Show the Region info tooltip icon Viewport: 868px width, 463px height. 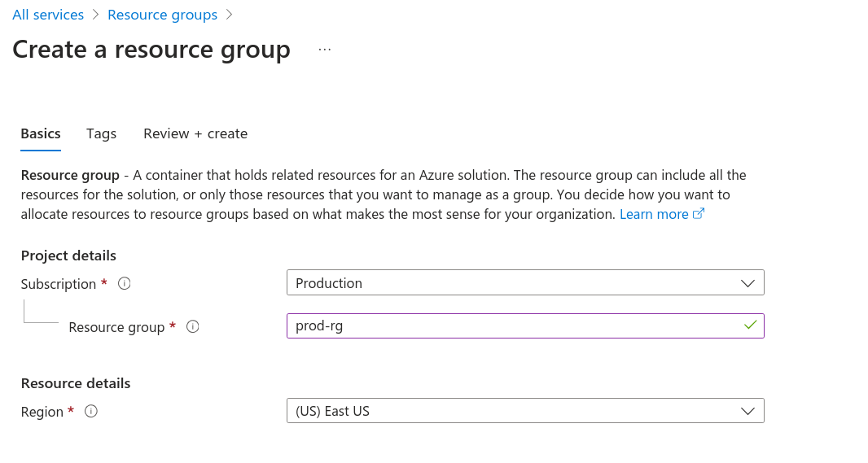click(x=91, y=412)
